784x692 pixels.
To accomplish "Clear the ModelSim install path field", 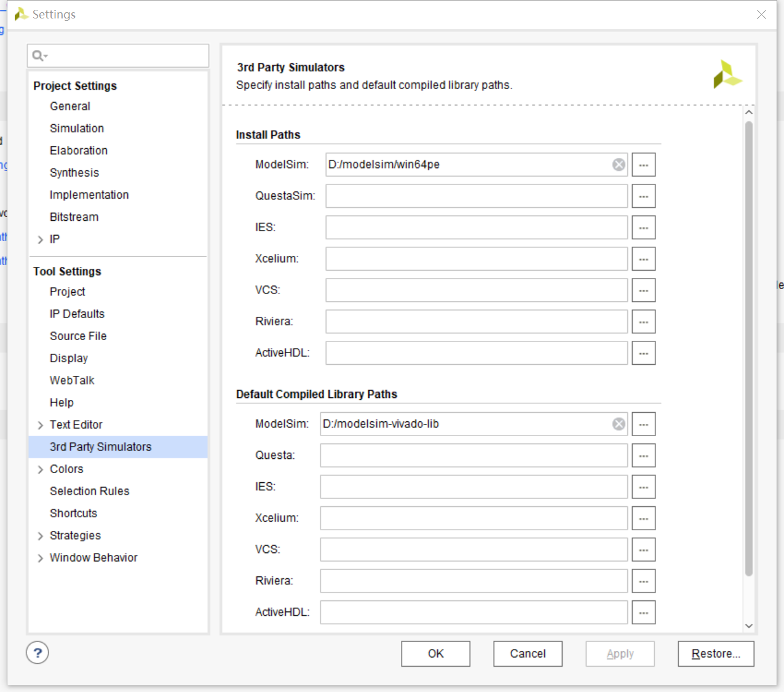I will (619, 164).
